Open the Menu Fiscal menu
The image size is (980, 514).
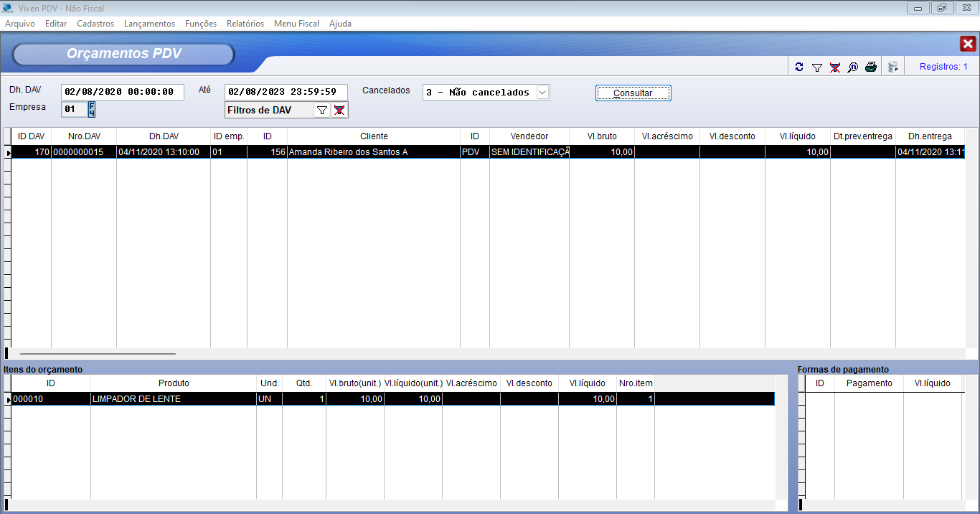pyautogui.click(x=296, y=24)
